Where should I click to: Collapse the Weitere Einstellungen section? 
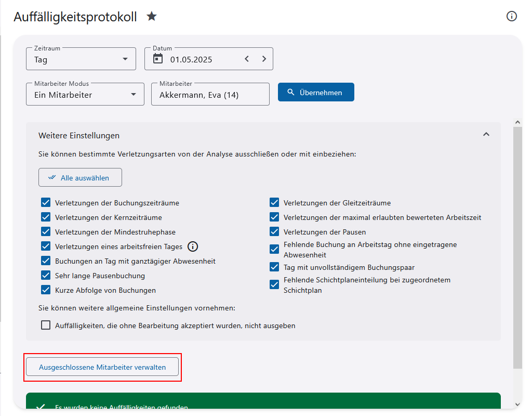[486, 135]
